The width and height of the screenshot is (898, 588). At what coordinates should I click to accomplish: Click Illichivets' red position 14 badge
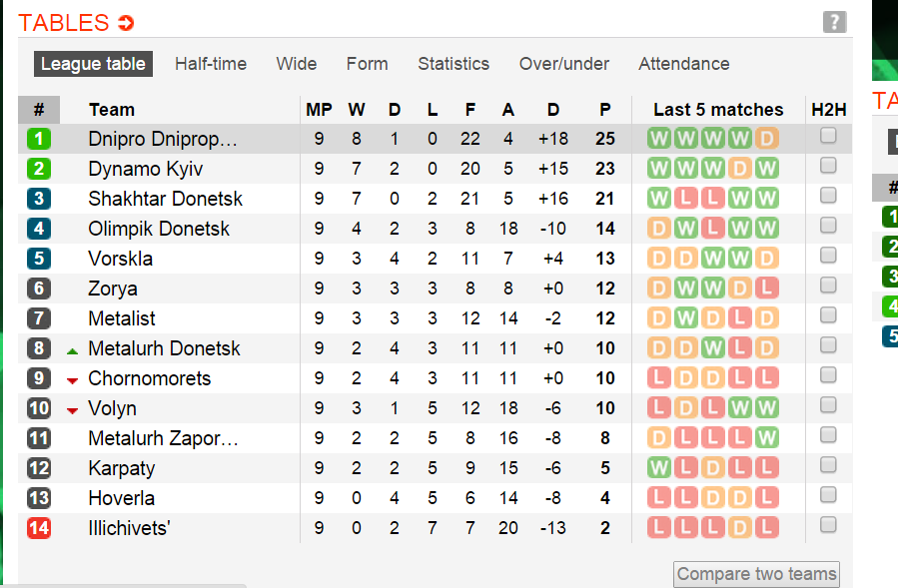click(x=39, y=528)
